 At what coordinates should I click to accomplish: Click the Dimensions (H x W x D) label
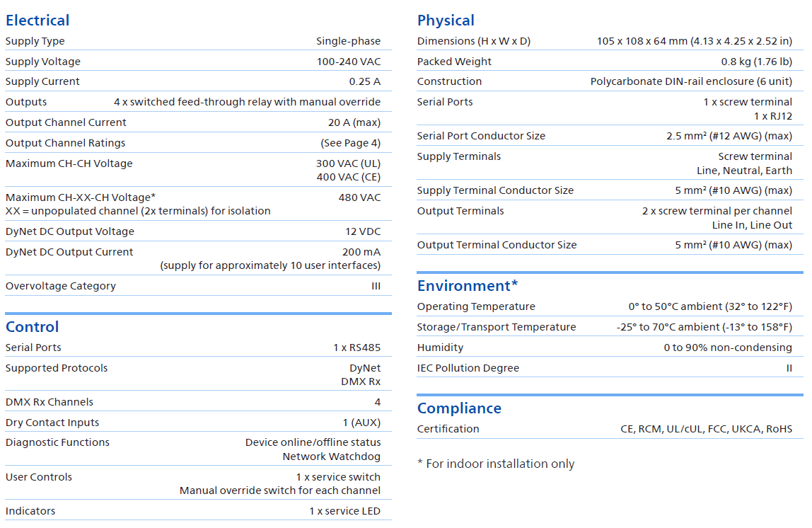[x=474, y=41]
